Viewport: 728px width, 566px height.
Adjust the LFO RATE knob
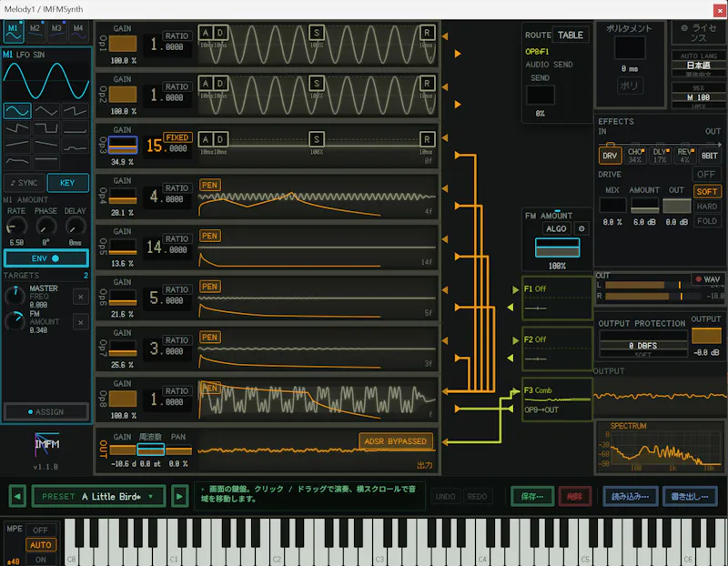point(16,227)
